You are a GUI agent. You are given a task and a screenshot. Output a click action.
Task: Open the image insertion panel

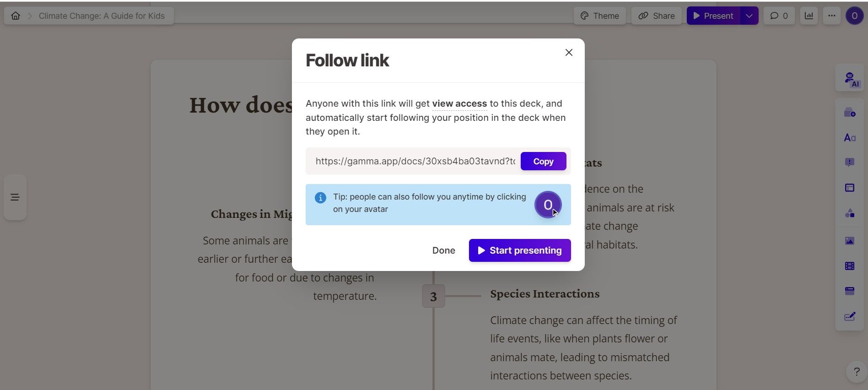coord(849,241)
